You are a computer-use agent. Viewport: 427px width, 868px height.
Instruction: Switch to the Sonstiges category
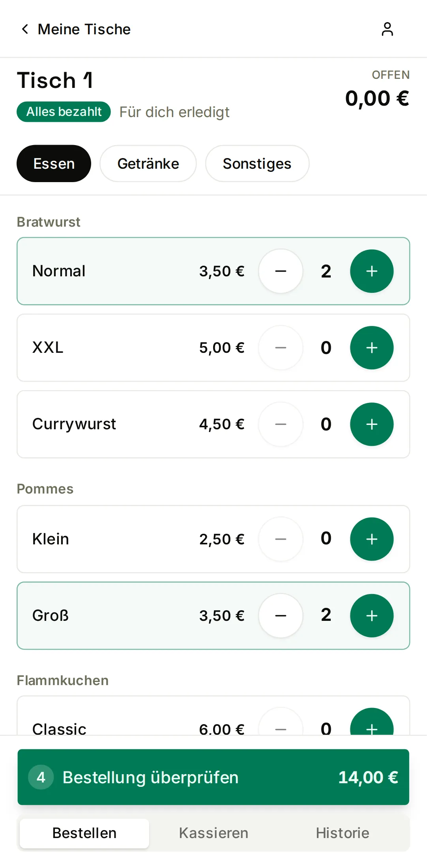click(257, 164)
